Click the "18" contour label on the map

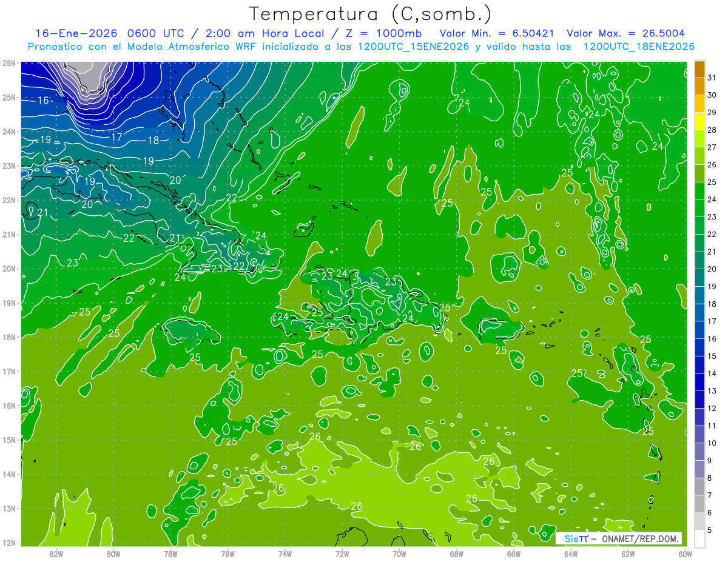tap(153, 141)
